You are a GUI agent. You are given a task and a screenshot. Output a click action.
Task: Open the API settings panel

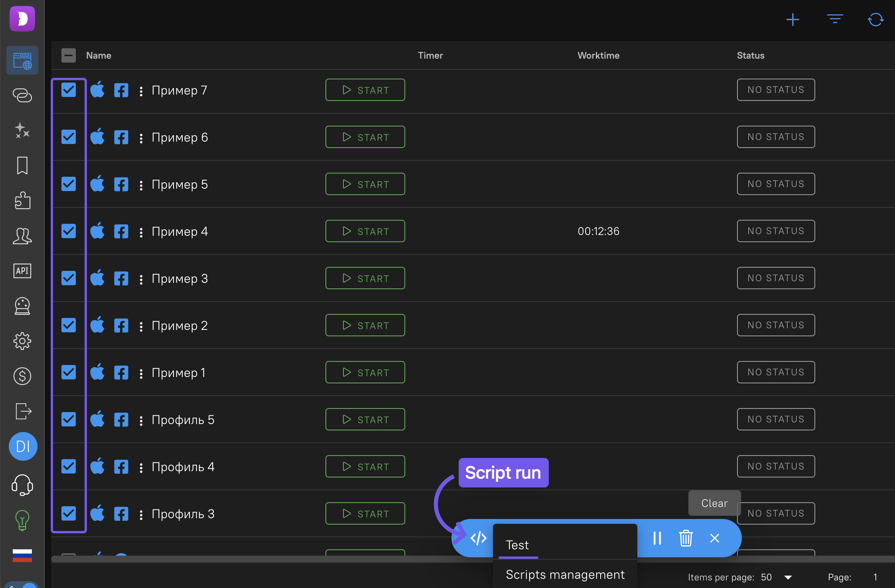pos(22,270)
